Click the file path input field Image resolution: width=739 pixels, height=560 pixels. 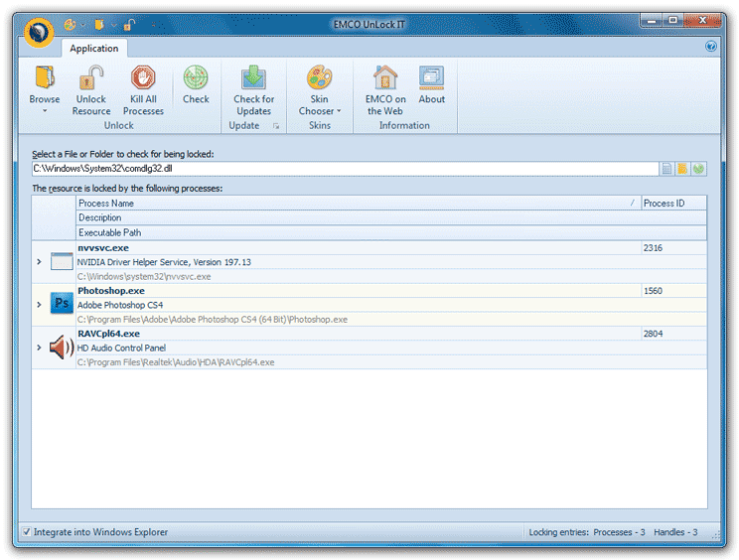(x=345, y=169)
